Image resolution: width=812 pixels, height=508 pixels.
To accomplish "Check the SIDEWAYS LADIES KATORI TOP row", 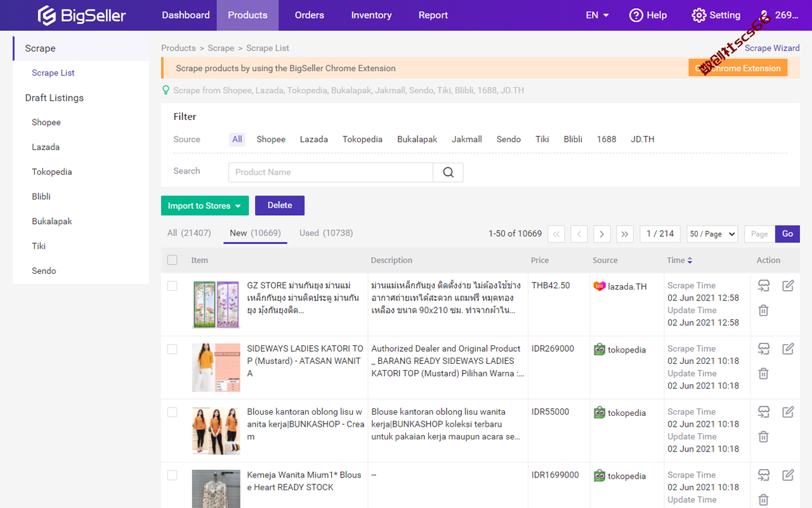I will (172, 349).
